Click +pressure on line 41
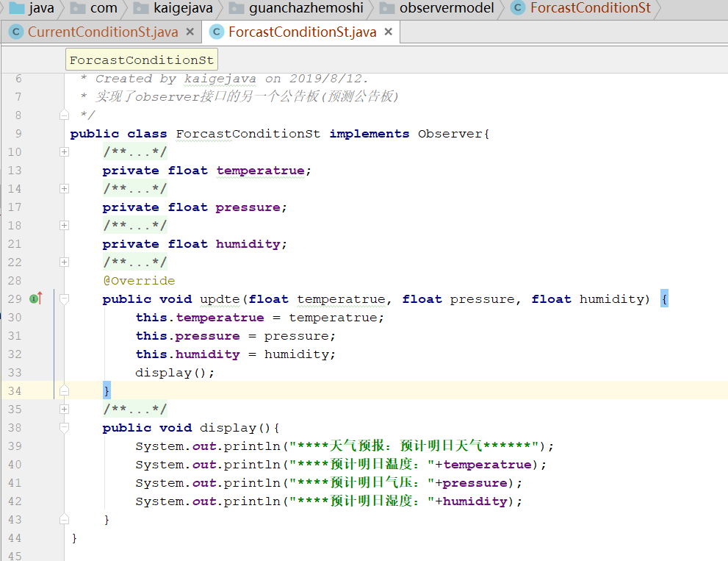 [471, 483]
